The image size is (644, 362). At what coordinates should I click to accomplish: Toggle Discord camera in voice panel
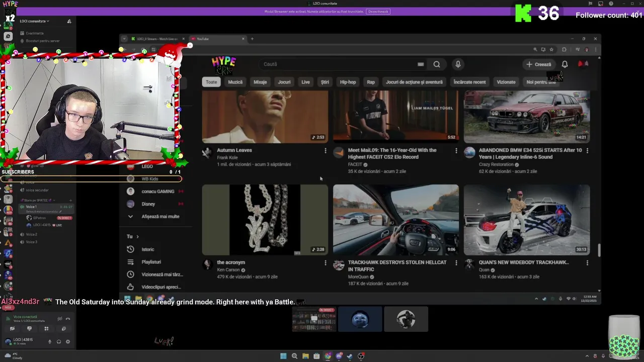pyautogui.click(x=12, y=329)
